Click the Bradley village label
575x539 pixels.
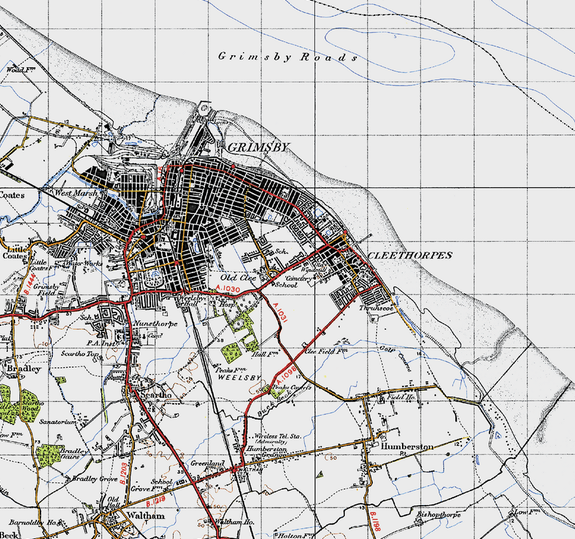(23, 368)
